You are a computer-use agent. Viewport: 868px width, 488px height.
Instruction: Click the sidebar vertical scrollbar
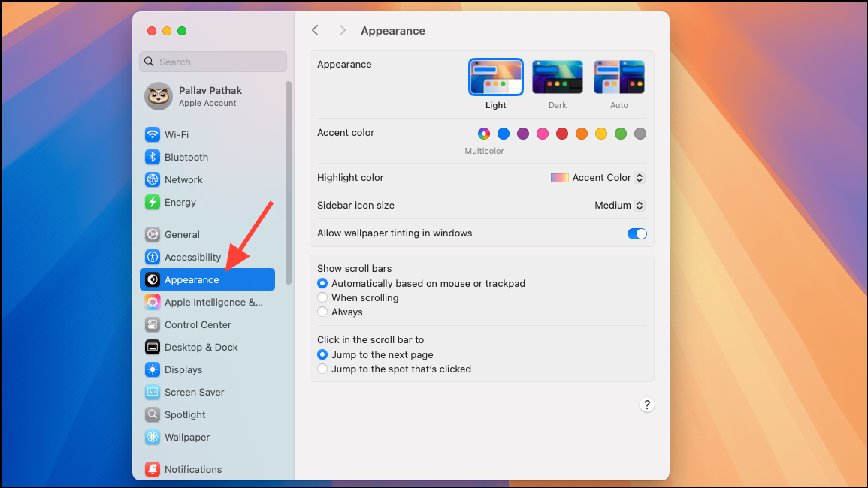(x=288, y=182)
